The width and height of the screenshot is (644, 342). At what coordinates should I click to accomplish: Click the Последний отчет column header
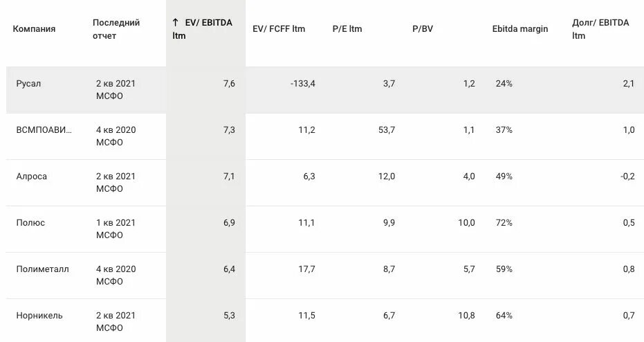[116, 29]
